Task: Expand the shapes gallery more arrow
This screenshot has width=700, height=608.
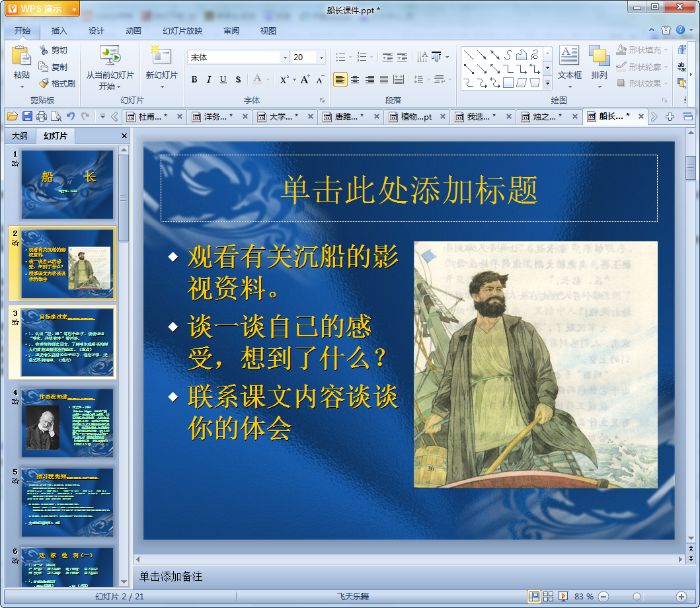Action: tap(548, 83)
